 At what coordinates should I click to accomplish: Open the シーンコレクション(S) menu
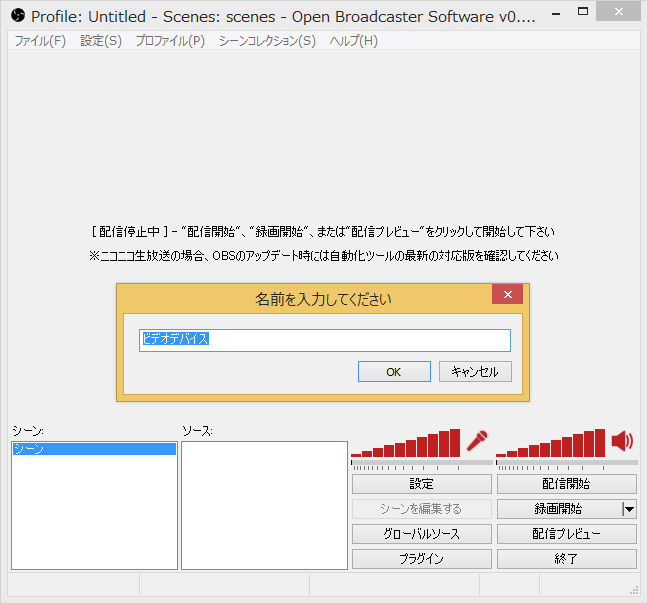point(267,41)
